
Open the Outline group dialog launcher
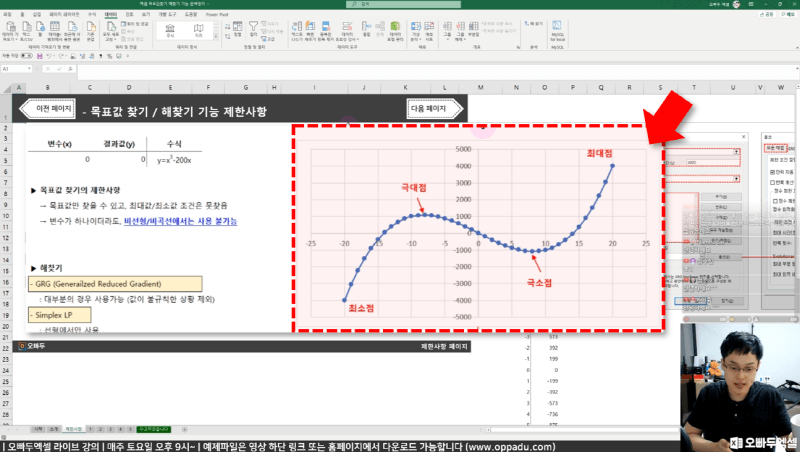pyautogui.click(x=518, y=47)
